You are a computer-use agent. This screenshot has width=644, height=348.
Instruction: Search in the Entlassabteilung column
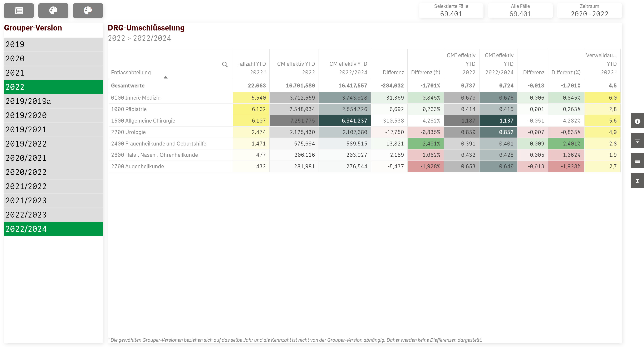pos(225,65)
